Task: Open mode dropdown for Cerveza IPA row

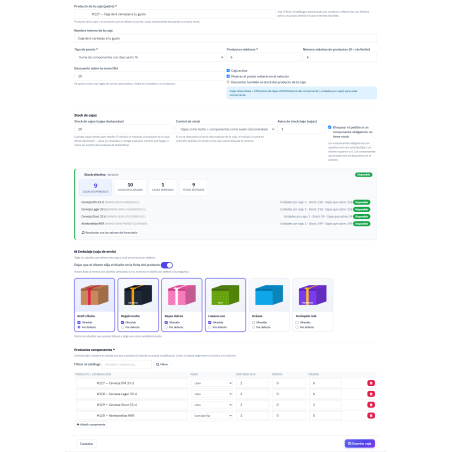Action: click(213, 383)
